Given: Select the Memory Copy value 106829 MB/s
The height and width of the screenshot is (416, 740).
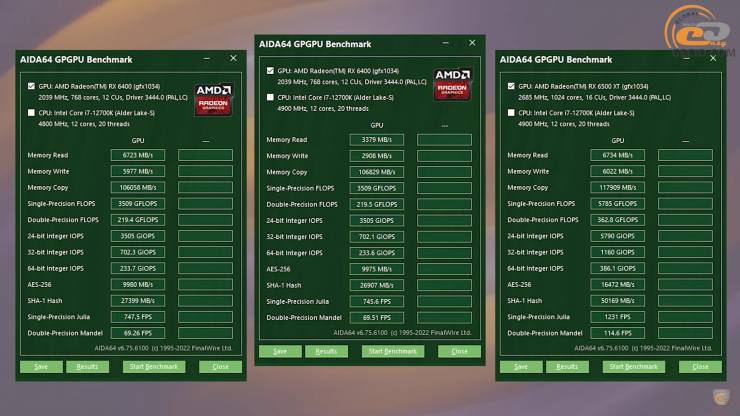Looking at the screenshot, I should click(x=377, y=172).
